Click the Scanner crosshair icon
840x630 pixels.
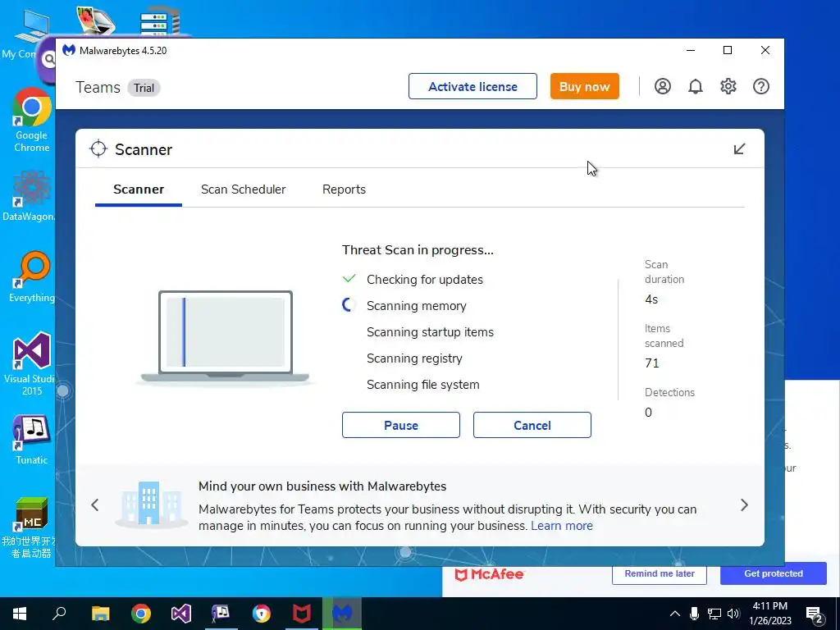click(98, 149)
